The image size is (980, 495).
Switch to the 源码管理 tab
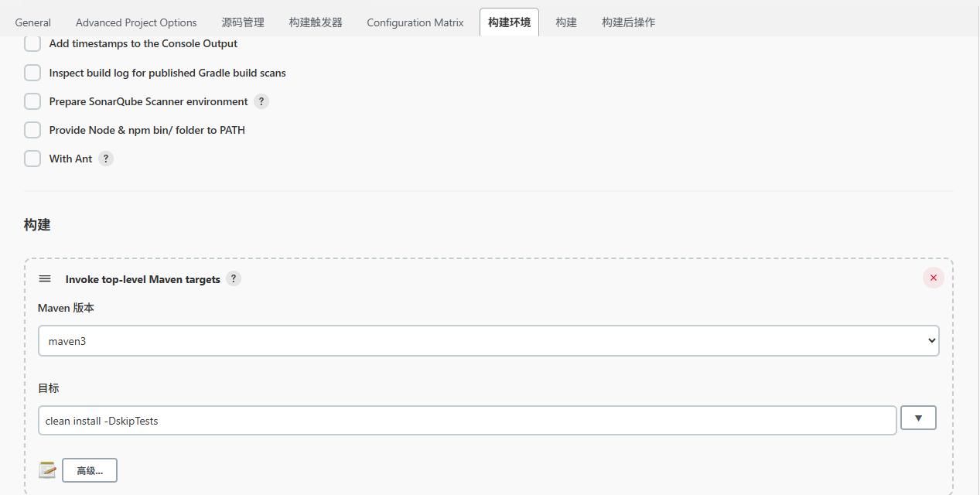(x=242, y=22)
